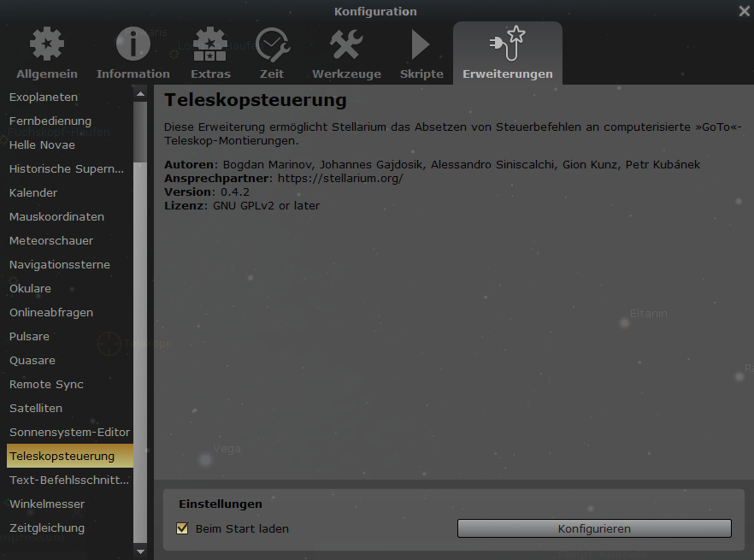Open the Information icon tab
Screen dimensions: 754x560
133,53
